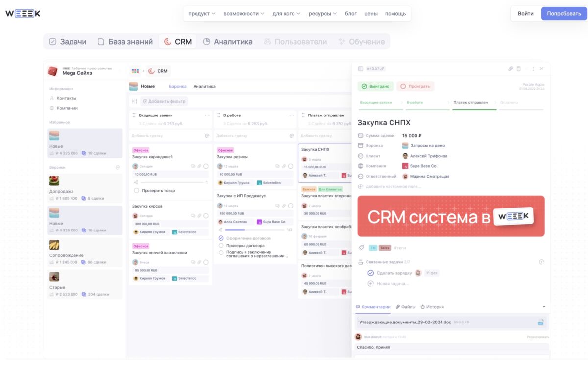Mark deal as Проиграть
Viewport: 588px width, 369px height.
[415, 86]
